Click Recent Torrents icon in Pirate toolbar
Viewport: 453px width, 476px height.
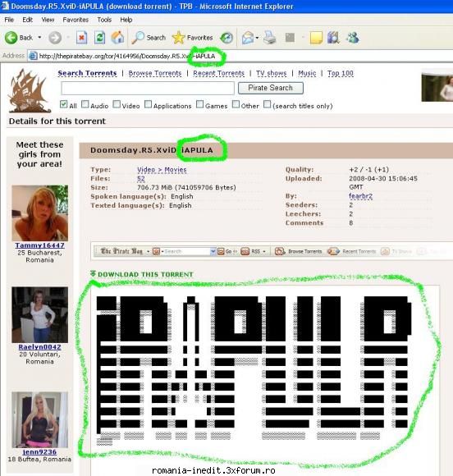[333, 251]
